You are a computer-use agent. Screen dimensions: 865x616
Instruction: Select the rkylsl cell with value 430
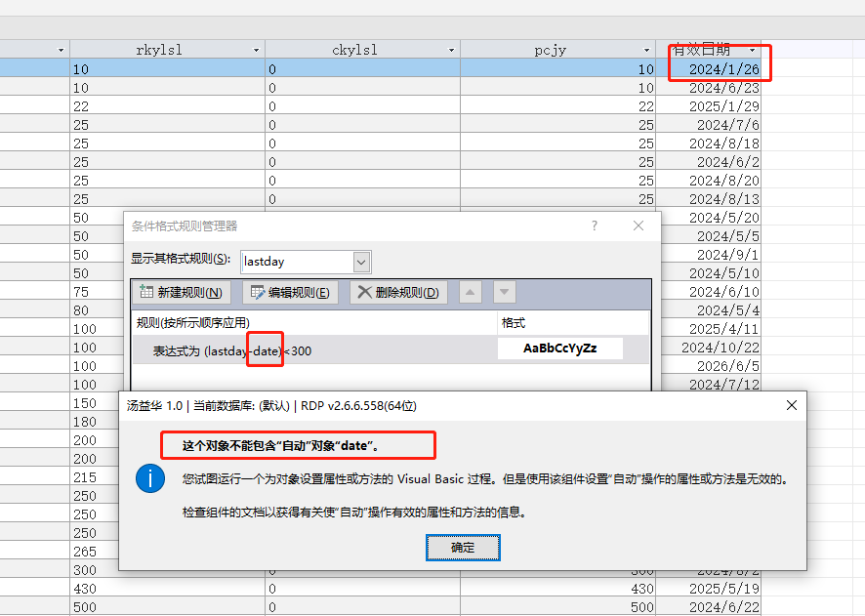click(x=168, y=589)
